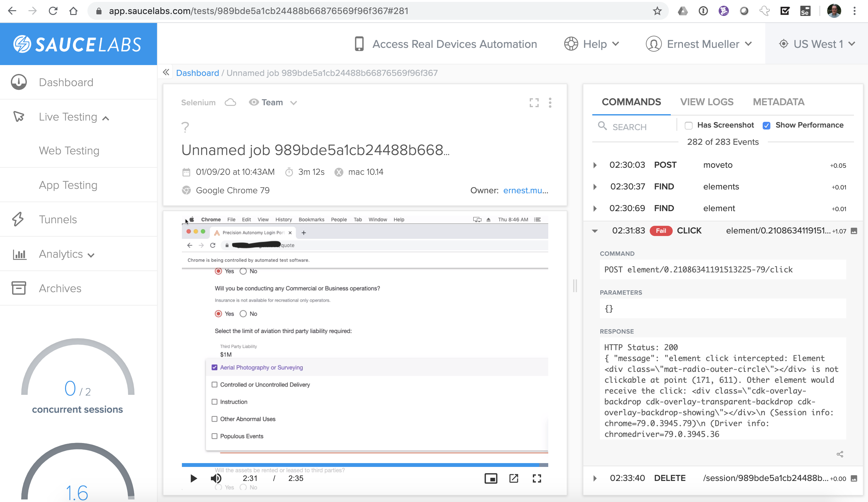Screen dimensions: 868x502
Task: Mute the video volume speaker icon
Action: tap(216, 478)
